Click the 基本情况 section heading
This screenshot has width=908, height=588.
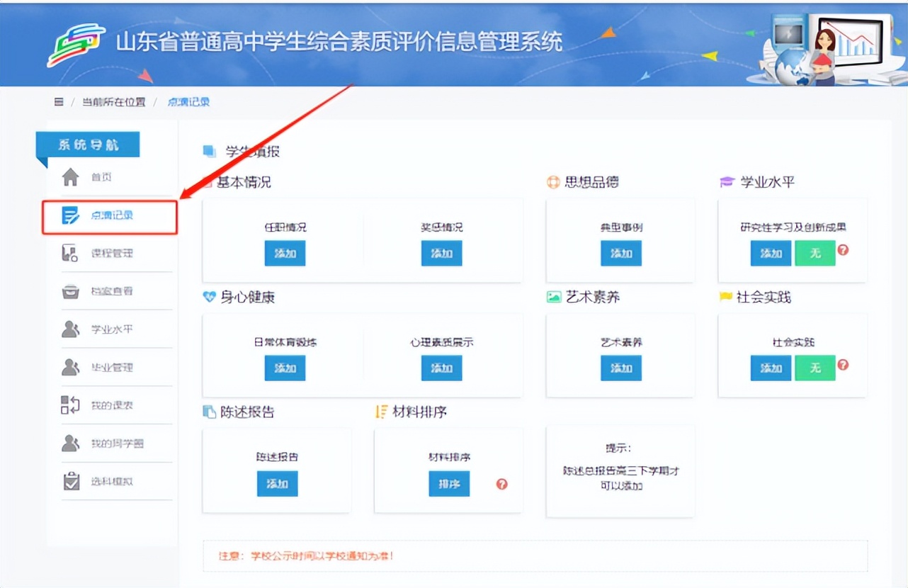244,182
